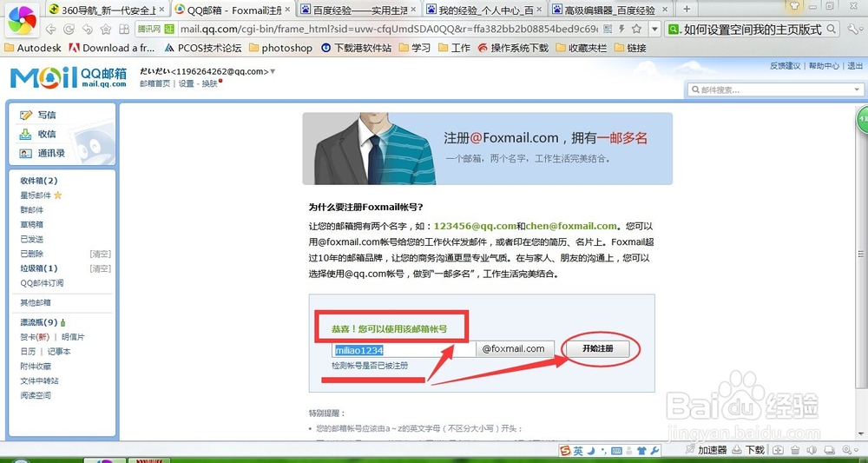Click 清空 beside 已删除
This screenshot has width=868, height=463.
click(100, 254)
